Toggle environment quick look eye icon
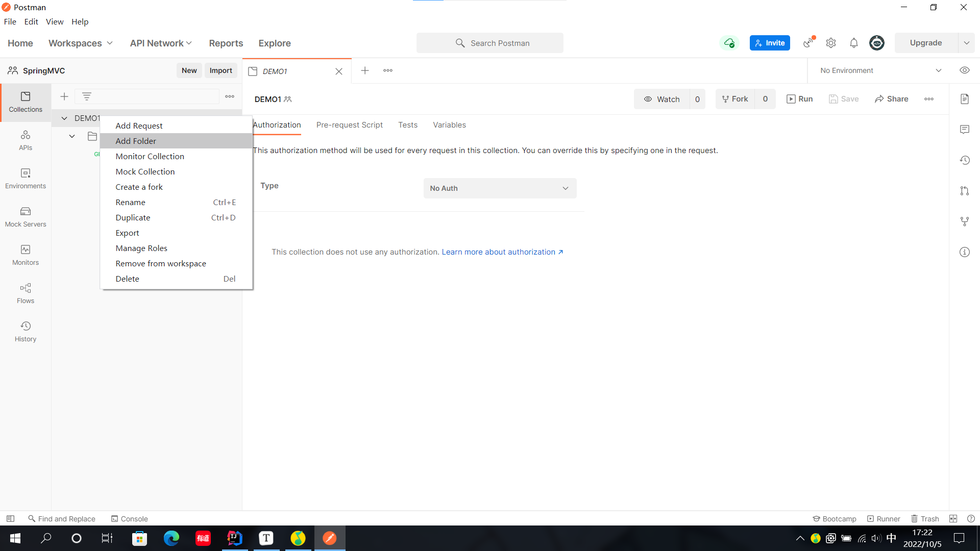 (964, 70)
